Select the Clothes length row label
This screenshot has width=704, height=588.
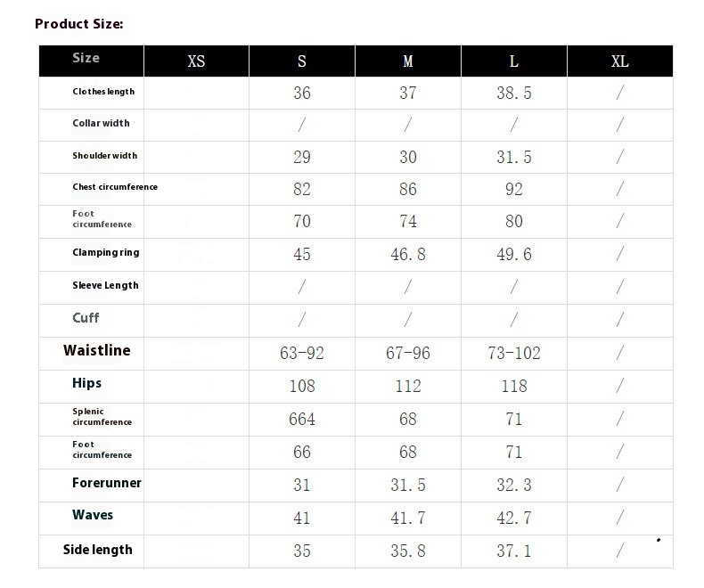coord(103,92)
